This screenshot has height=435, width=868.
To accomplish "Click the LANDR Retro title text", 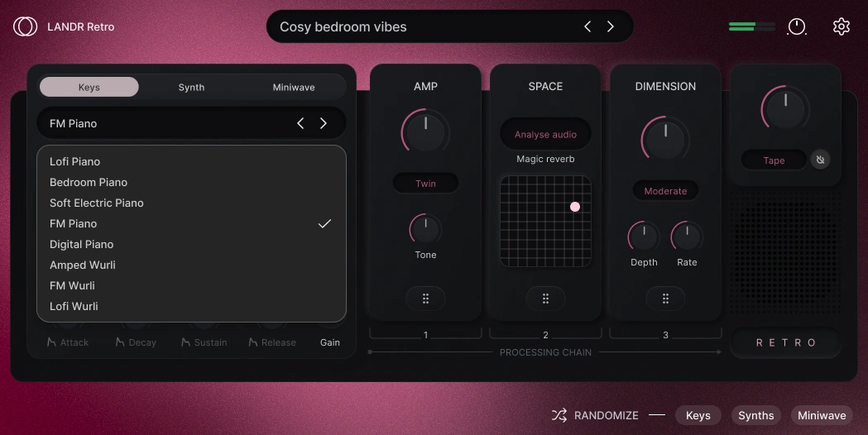I will [x=81, y=26].
